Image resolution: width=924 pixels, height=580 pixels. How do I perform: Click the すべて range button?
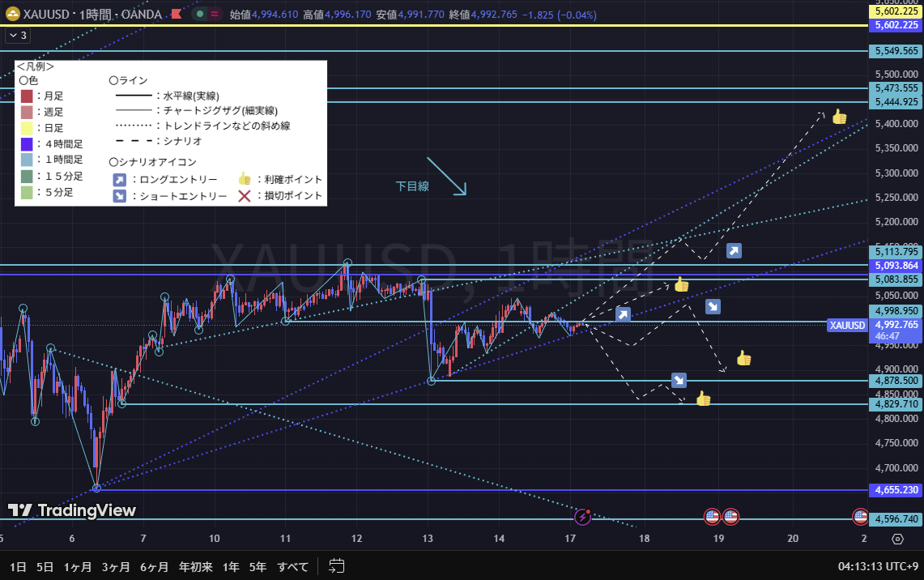pyautogui.click(x=292, y=566)
